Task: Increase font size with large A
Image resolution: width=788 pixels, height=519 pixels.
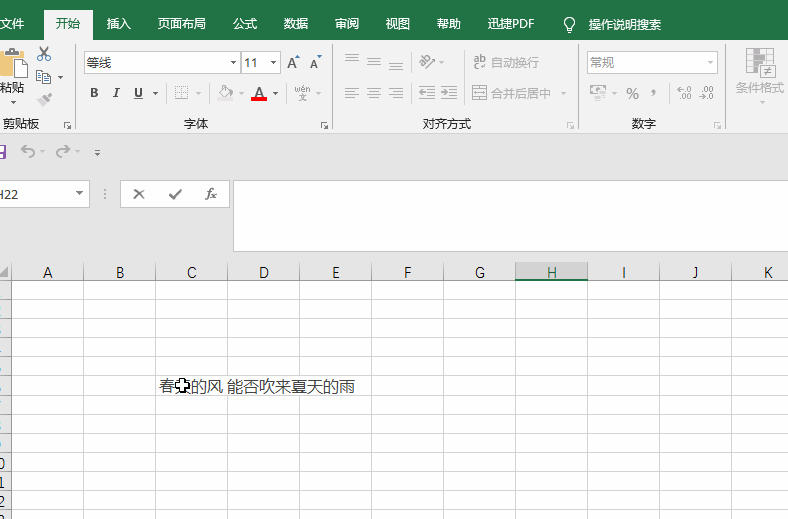Action: coord(293,63)
